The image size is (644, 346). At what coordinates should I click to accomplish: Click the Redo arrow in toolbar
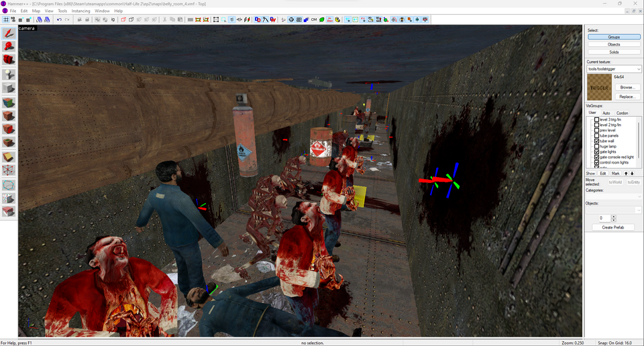click(67, 19)
